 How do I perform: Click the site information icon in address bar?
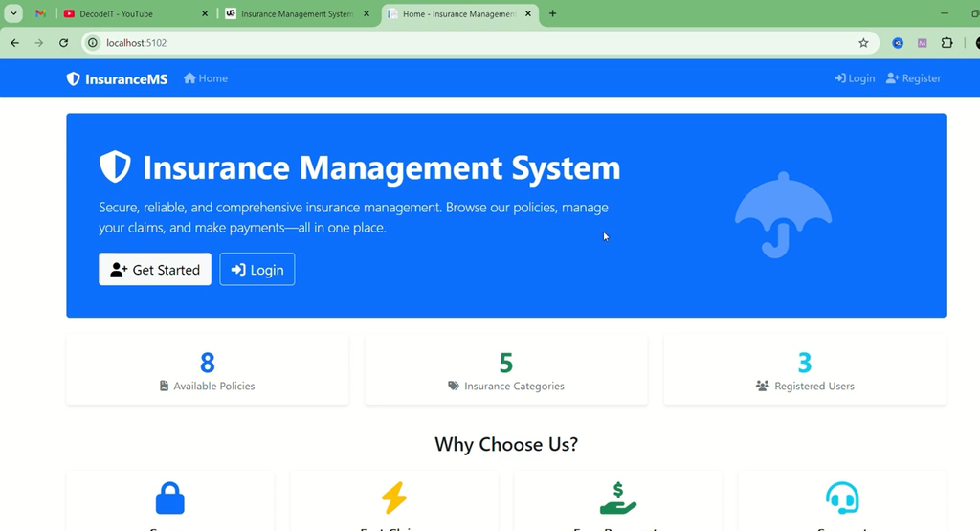[x=93, y=43]
